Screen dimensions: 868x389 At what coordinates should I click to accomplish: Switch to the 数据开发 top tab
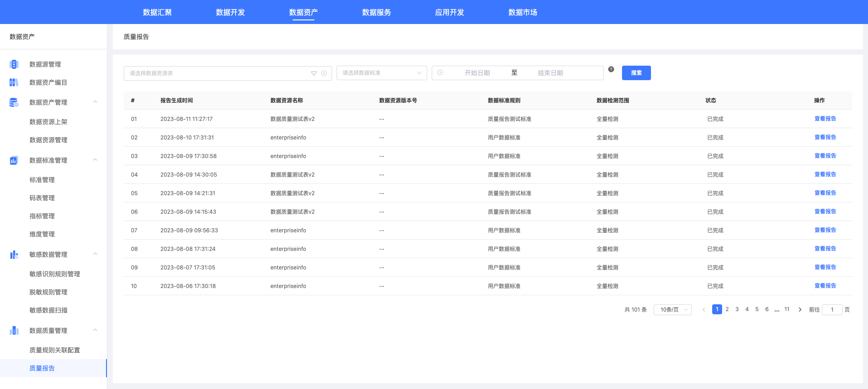pos(230,12)
